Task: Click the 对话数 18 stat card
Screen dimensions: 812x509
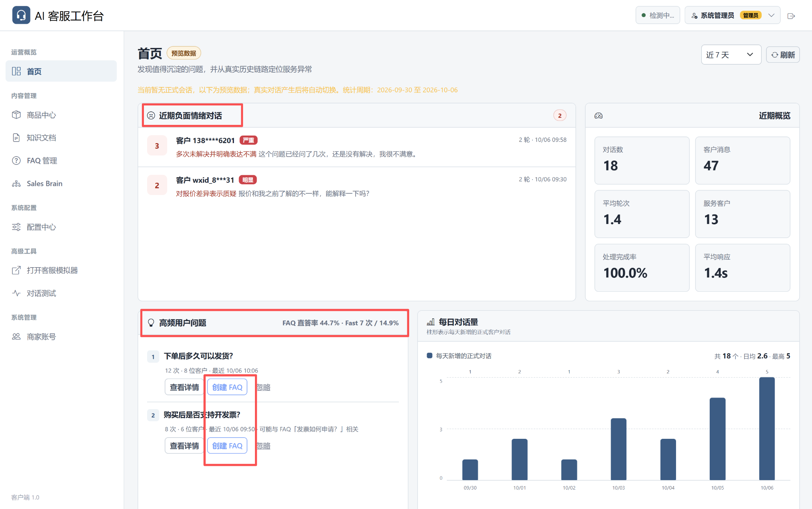Action: click(642, 161)
